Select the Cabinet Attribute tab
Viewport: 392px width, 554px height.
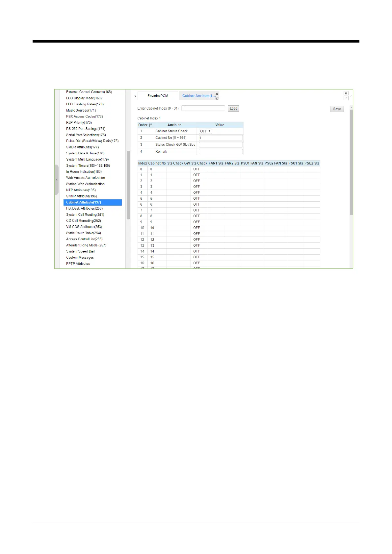[198, 96]
